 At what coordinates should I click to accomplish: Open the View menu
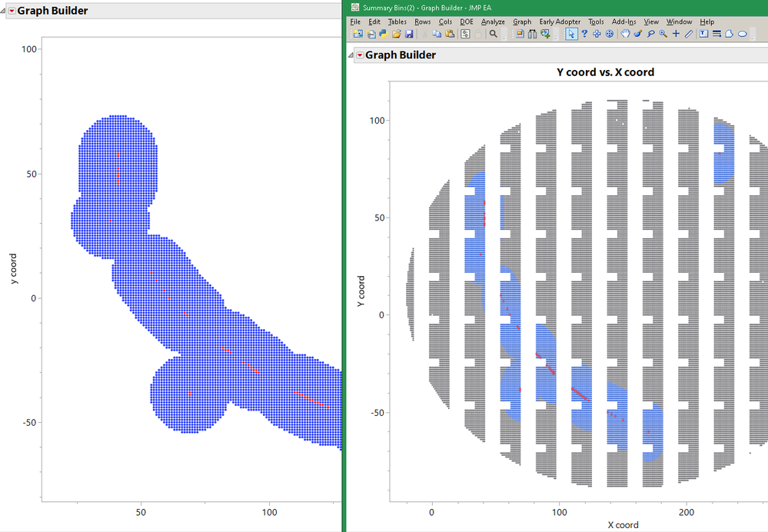click(x=651, y=22)
